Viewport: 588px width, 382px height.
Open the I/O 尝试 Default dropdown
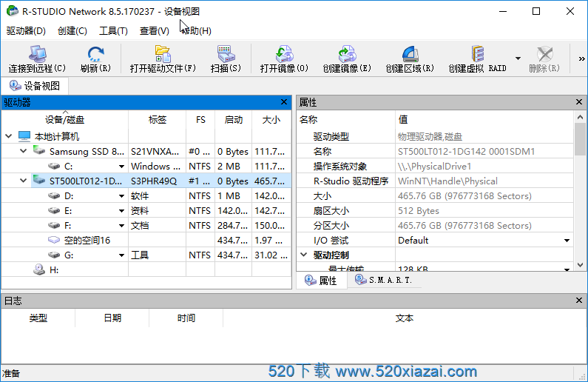point(567,241)
